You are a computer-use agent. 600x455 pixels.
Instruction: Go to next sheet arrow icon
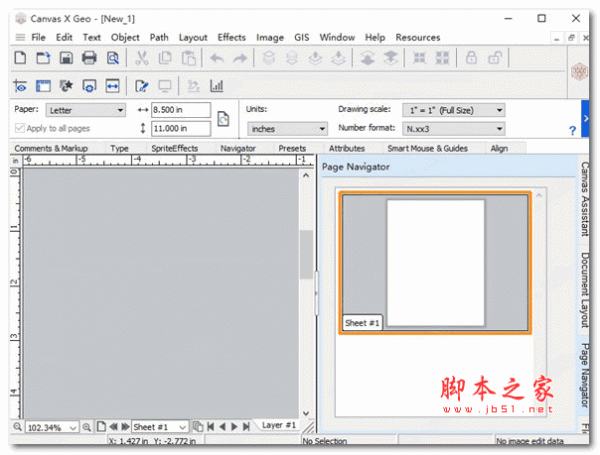pyautogui.click(x=125, y=426)
